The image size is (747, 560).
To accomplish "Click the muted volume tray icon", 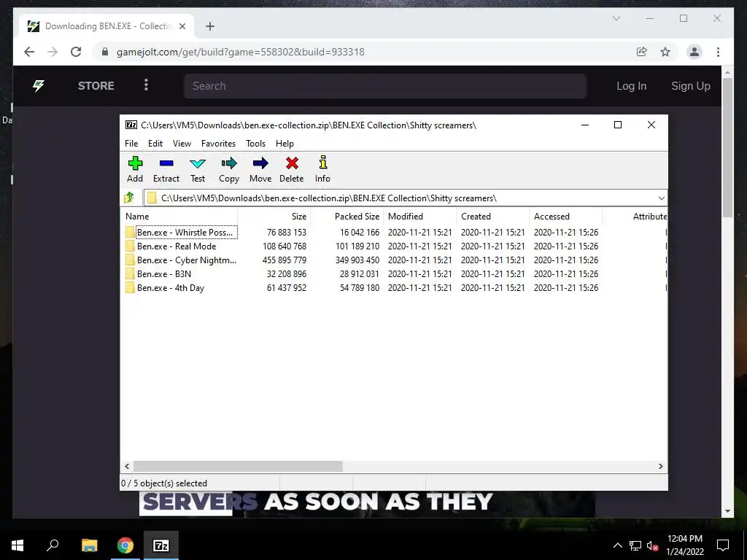I will click(x=653, y=545).
